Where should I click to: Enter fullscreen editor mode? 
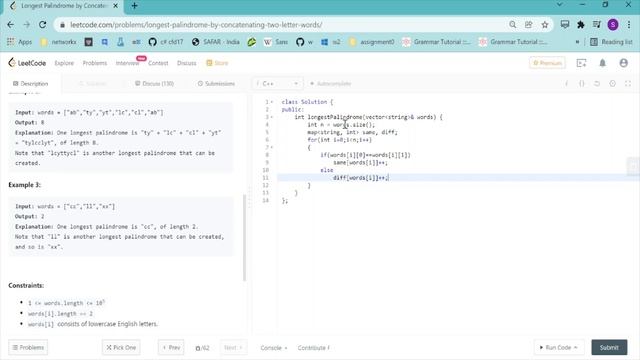point(628,83)
